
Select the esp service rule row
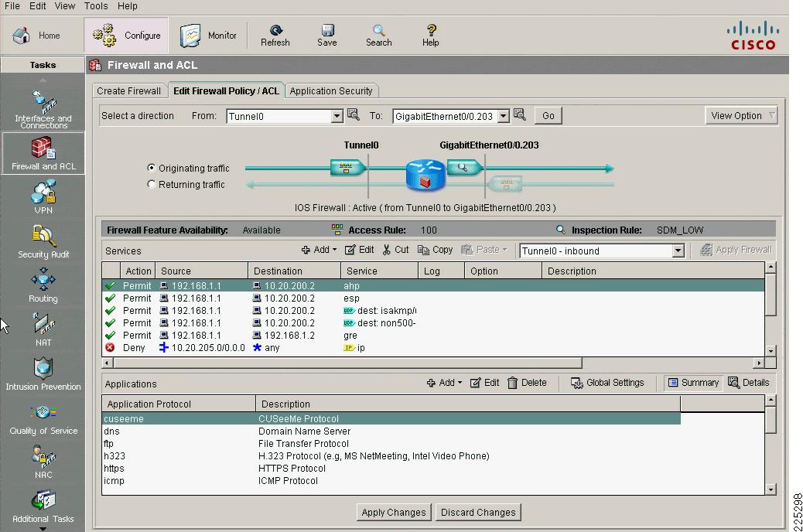pos(433,298)
